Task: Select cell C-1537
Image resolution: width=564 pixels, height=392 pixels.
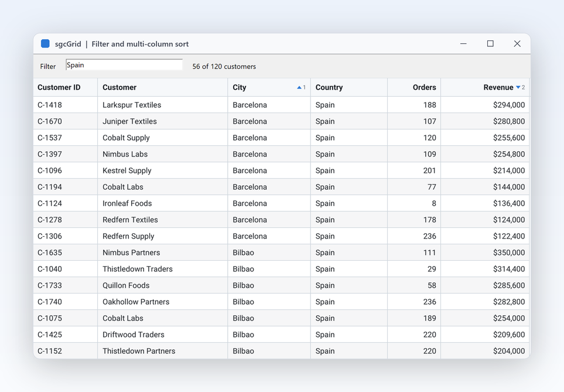Action: point(66,138)
